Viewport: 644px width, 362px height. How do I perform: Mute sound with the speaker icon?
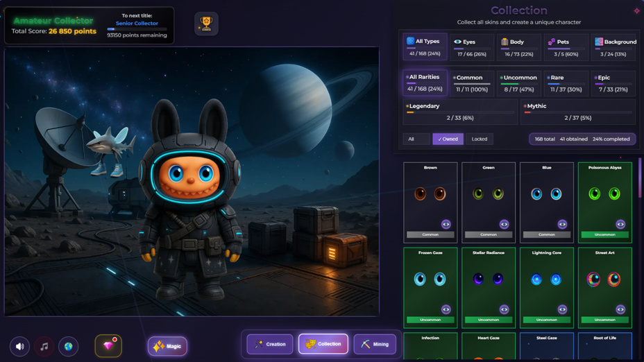coord(19,346)
